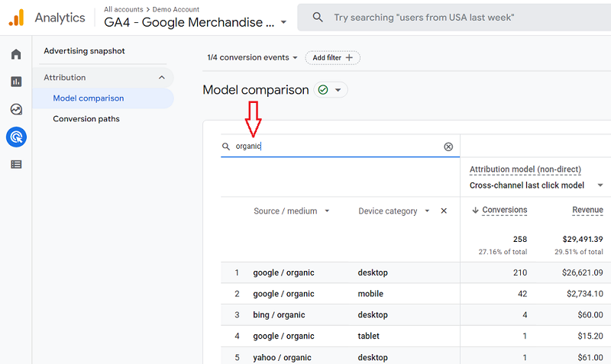The width and height of the screenshot is (611, 364).
Task: Click Attribution model (non-direct) label
Action: tap(525, 169)
